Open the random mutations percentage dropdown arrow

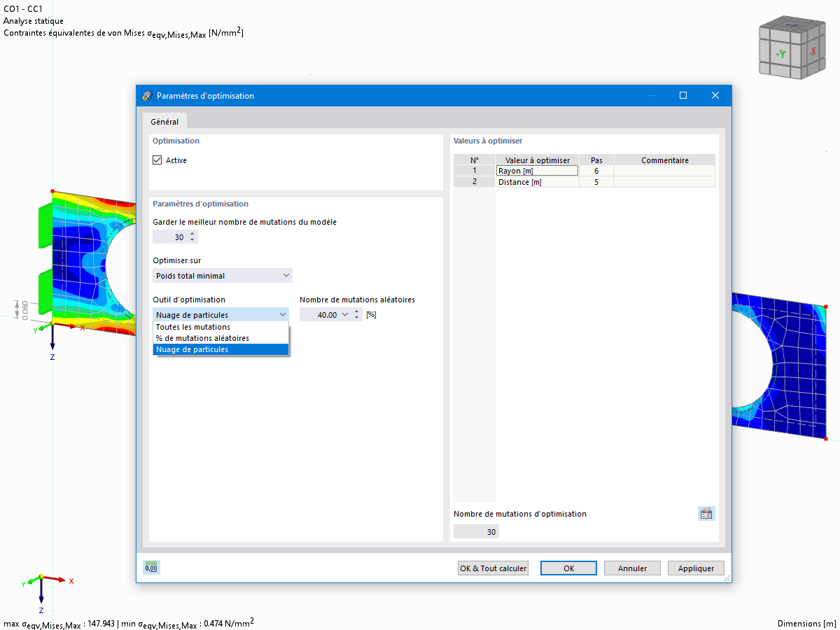(x=345, y=315)
